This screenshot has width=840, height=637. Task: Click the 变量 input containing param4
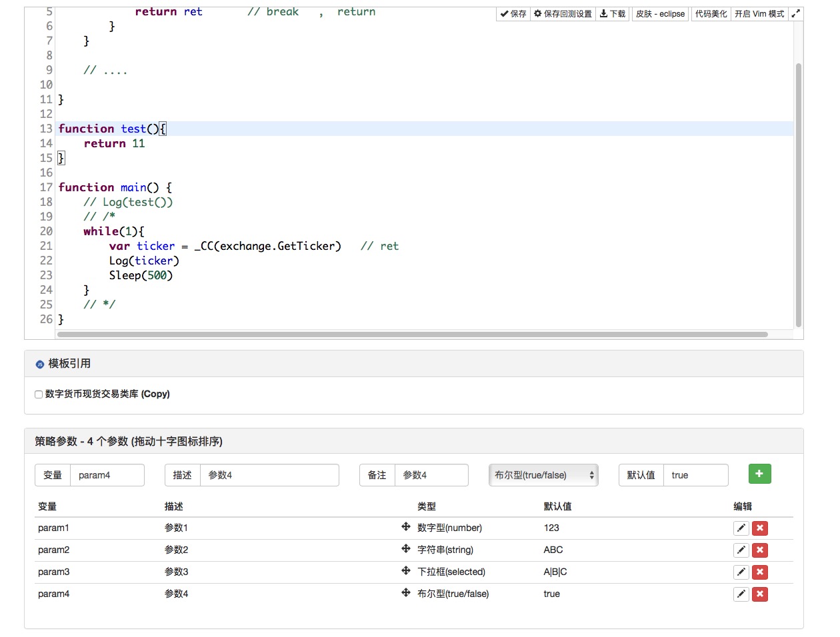107,475
